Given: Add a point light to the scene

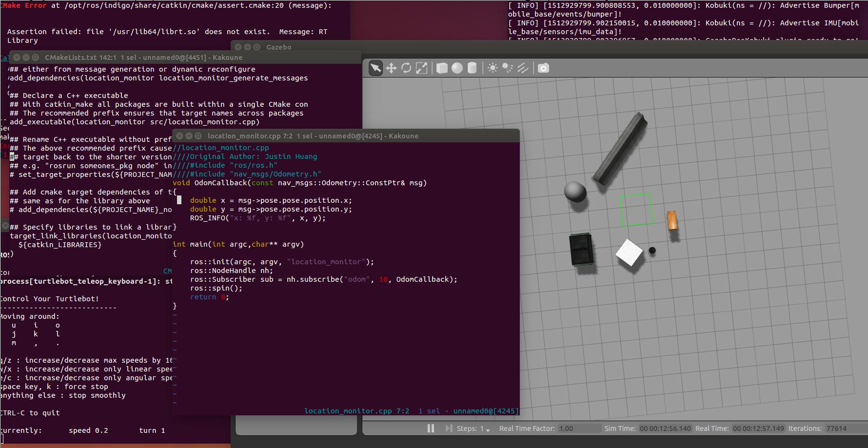Looking at the screenshot, I should [x=493, y=68].
